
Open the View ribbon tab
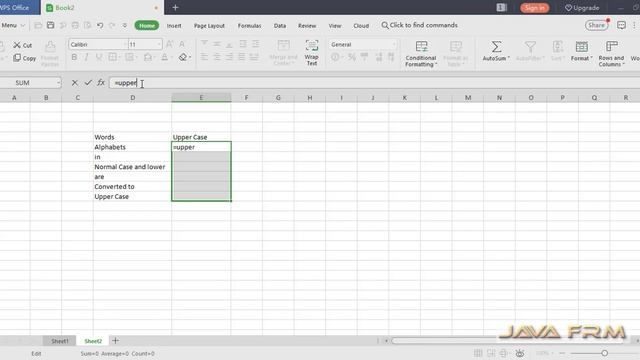click(335, 25)
